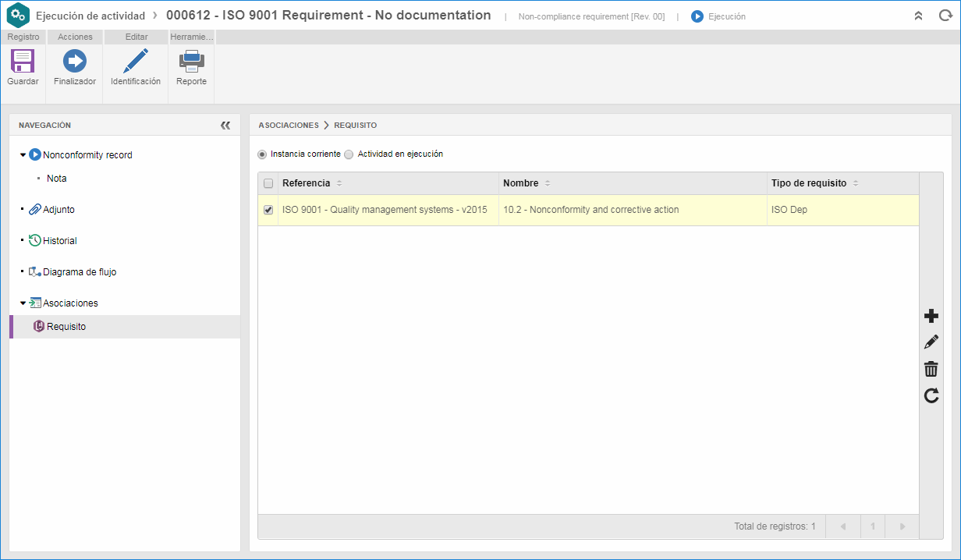The image size is (961, 560).
Task: Click the collapse header double-up arrow
Action: pyautogui.click(x=919, y=16)
